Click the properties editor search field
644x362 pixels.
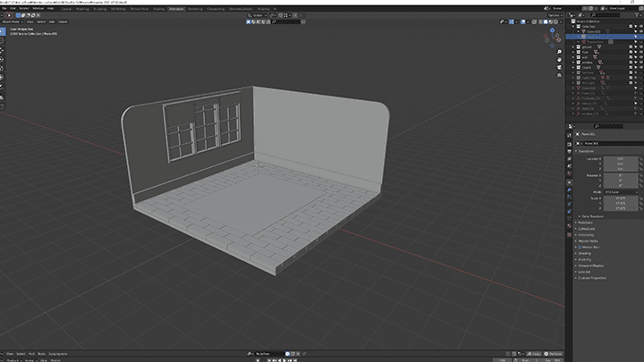(x=608, y=126)
